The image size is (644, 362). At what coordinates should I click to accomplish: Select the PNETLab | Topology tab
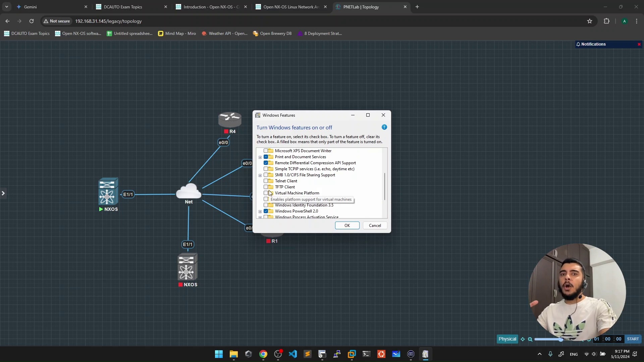tap(371, 7)
